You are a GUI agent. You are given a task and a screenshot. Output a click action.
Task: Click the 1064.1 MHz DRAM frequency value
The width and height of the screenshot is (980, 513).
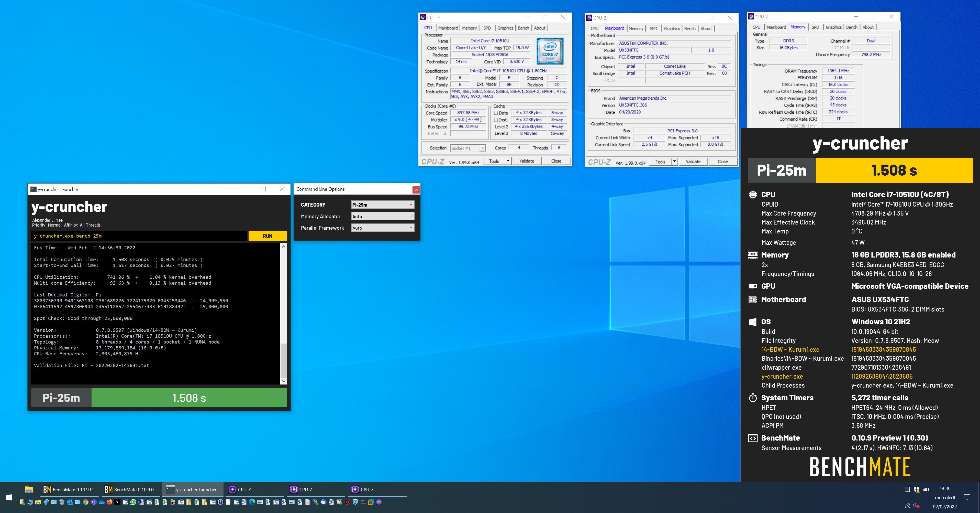pyautogui.click(x=838, y=71)
